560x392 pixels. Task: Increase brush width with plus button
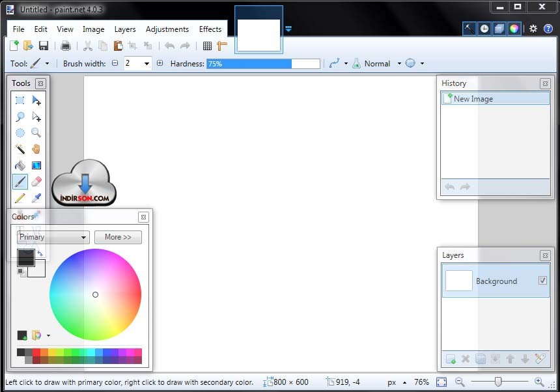point(160,63)
